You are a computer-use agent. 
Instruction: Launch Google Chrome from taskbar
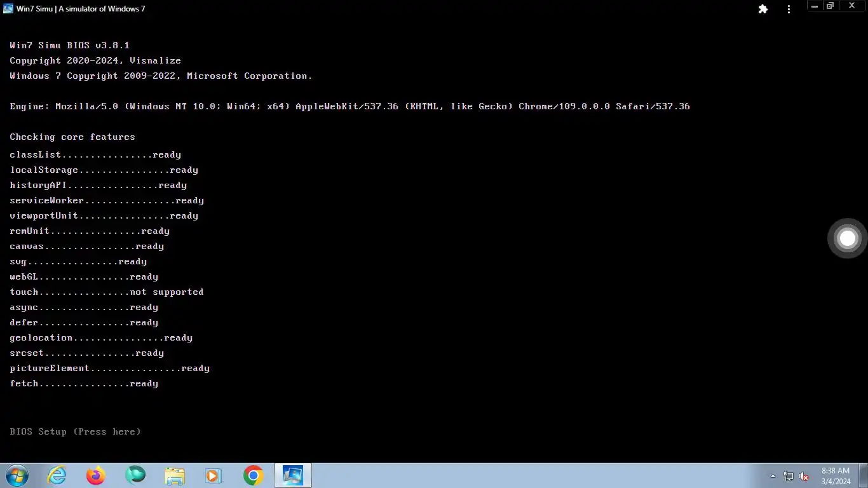(x=253, y=475)
